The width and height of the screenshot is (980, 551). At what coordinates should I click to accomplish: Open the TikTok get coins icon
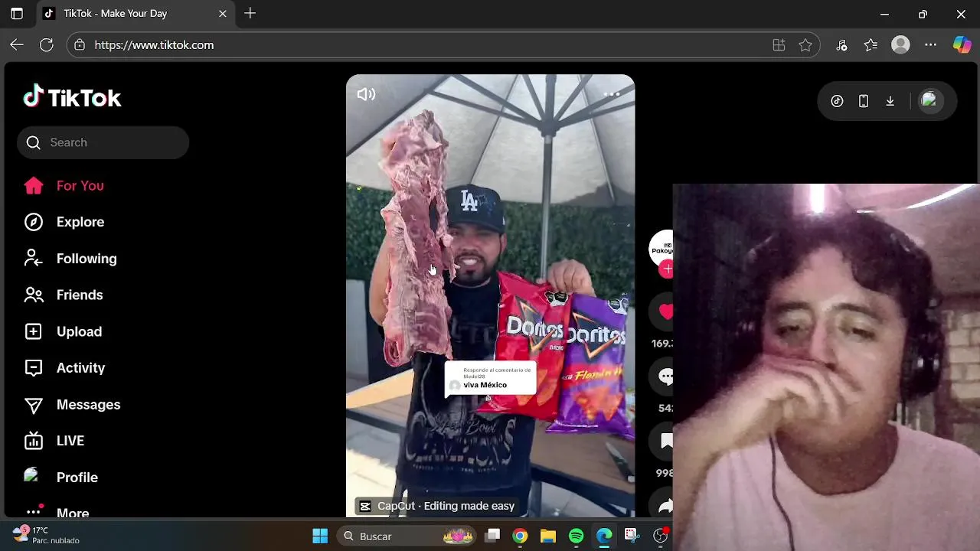[x=837, y=101]
